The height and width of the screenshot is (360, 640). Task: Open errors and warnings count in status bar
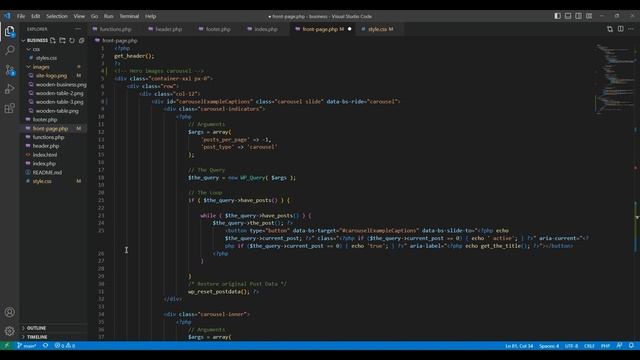click(x=65, y=345)
